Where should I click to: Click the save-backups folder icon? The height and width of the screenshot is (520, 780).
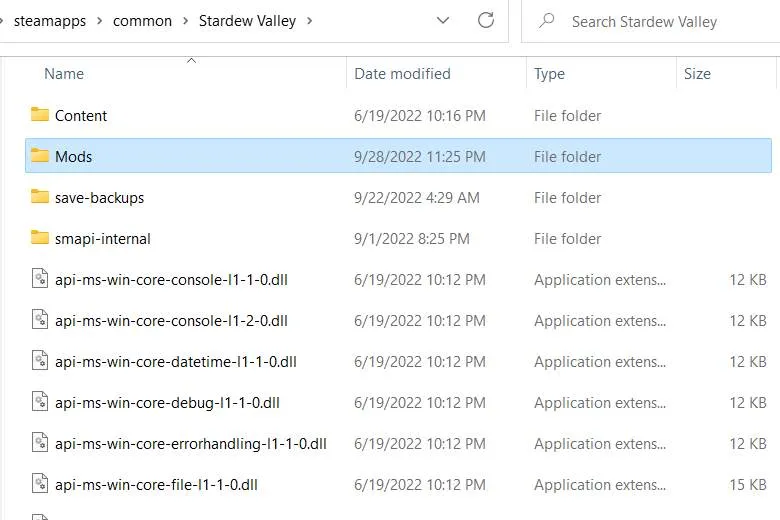[x=40, y=197]
